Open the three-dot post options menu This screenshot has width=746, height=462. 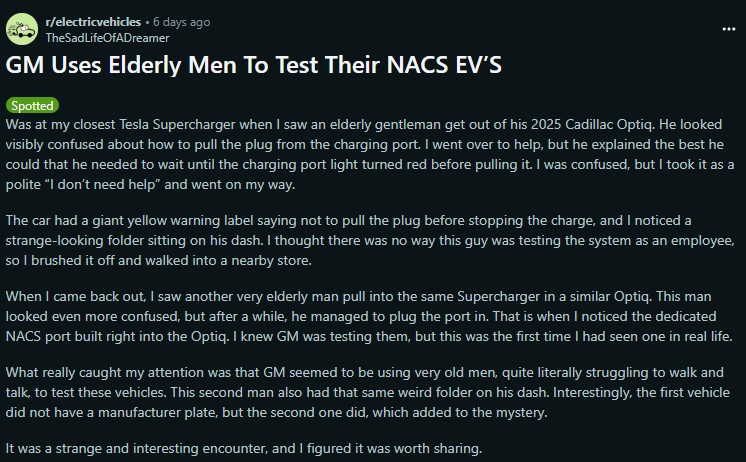click(x=728, y=30)
